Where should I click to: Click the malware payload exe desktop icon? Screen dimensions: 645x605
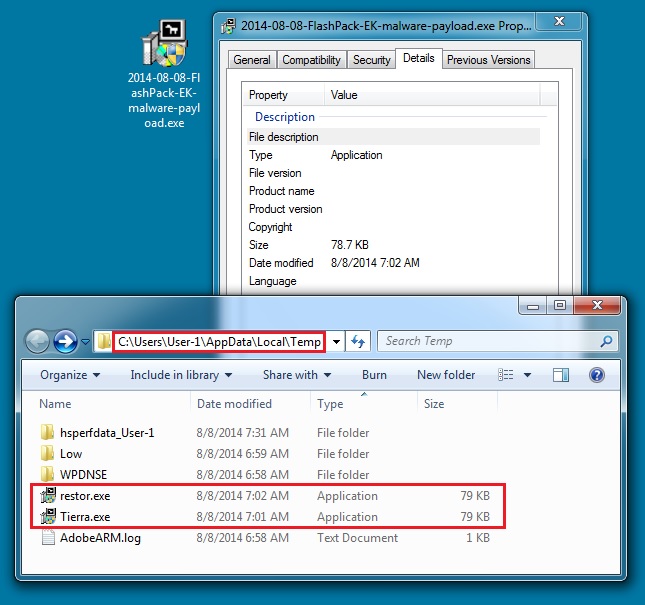point(162,45)
